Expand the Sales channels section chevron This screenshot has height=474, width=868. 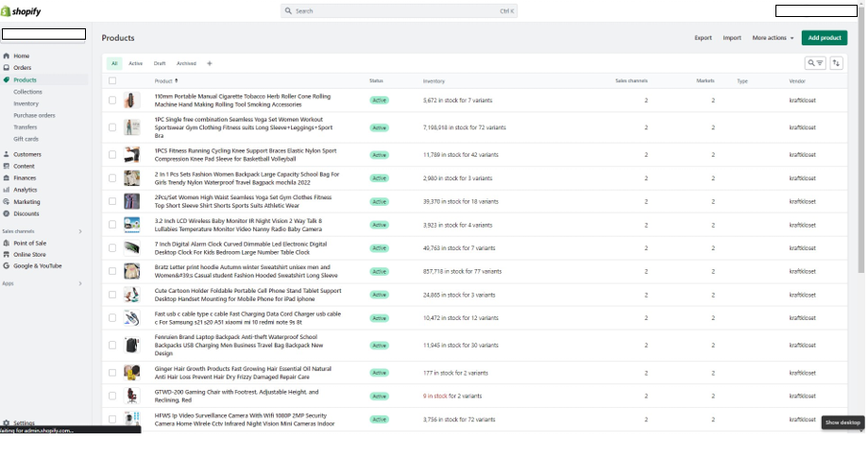(80, 231)
